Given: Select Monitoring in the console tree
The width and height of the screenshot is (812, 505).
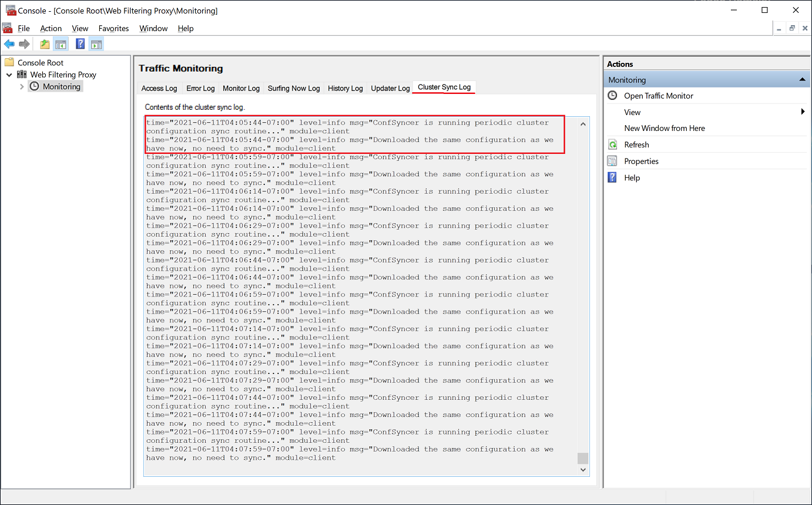Looking at the screenshot, I should click(62, 86).
